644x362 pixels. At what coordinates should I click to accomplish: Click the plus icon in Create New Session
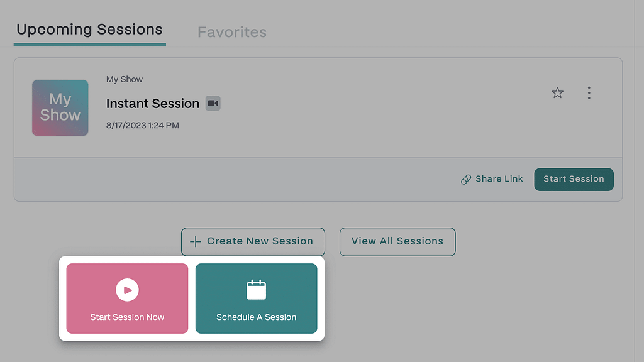(196, 242)
